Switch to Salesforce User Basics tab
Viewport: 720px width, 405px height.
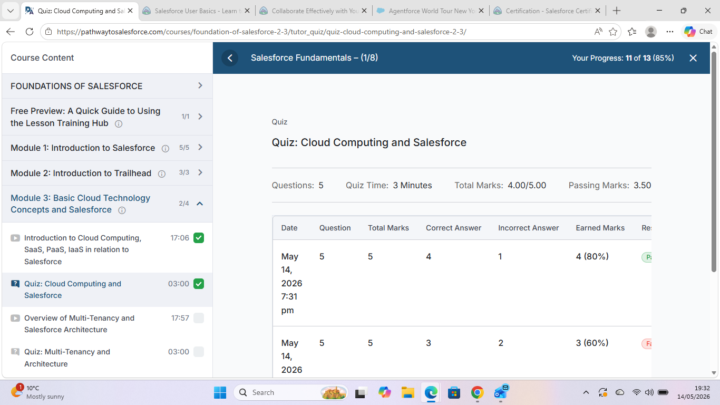197,11
